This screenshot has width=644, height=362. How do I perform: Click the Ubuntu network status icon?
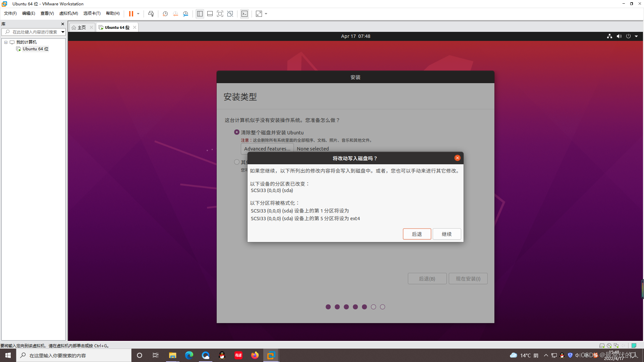609,36
